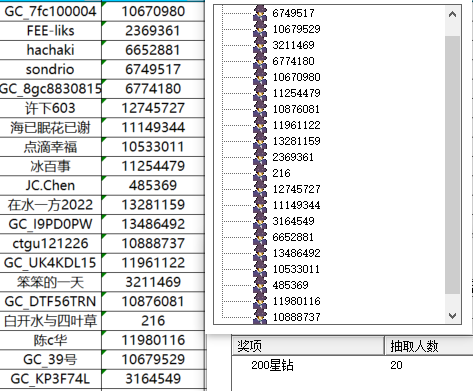This screenshot has height=391, width=473.
Task: Select spreadsheet cell 海已眠花已谢
Action: click(50, 128)
